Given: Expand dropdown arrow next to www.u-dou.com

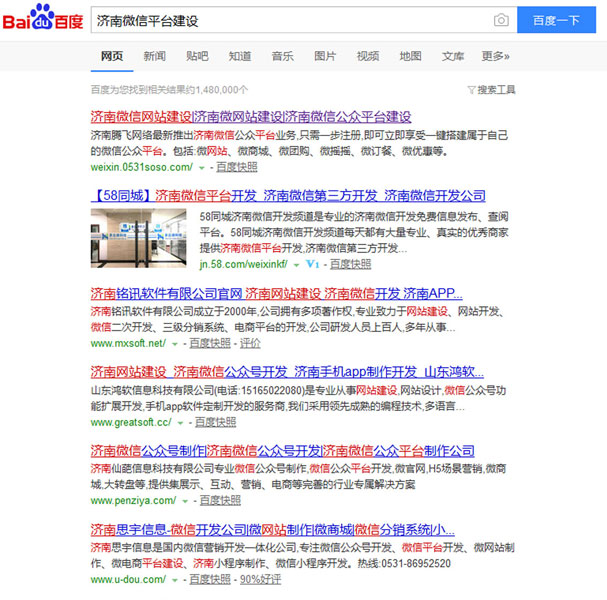Looking at the screenshot, I should [175, 580].
